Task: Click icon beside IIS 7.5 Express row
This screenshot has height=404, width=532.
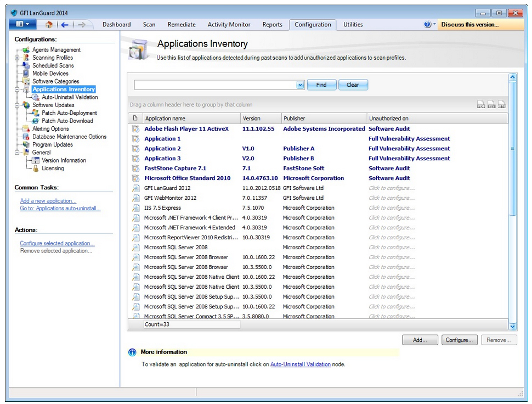Action: [135, 208]
